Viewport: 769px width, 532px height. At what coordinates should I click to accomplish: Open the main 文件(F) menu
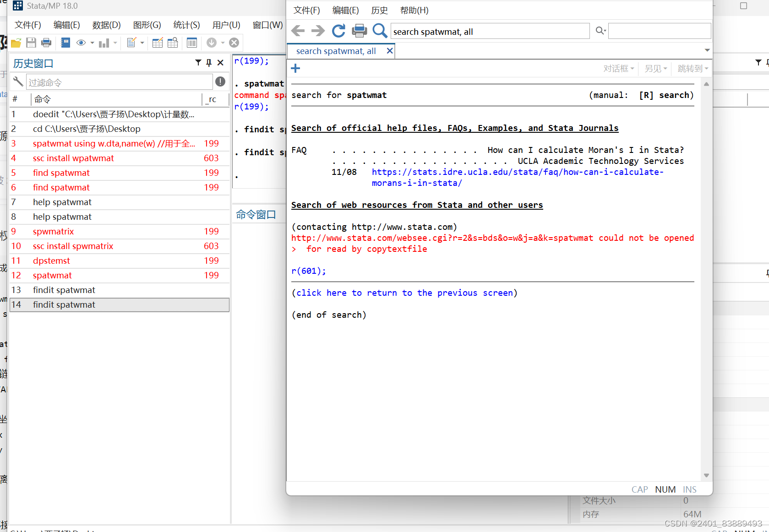[28, 25]
